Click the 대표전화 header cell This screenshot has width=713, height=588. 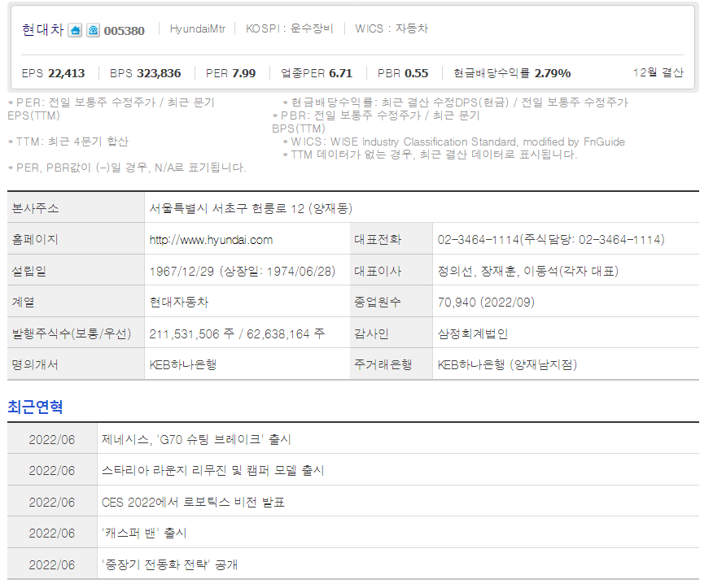[391, 239]
